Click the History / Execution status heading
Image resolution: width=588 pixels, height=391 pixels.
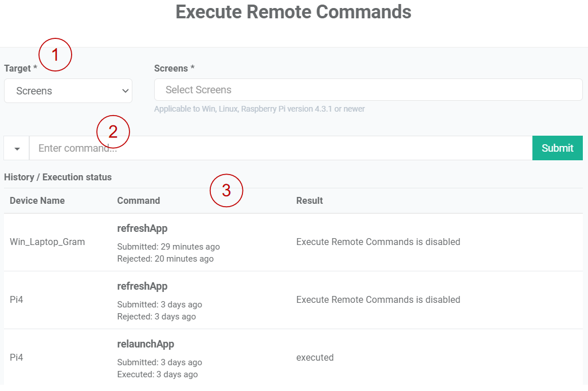tap(58, 177)
